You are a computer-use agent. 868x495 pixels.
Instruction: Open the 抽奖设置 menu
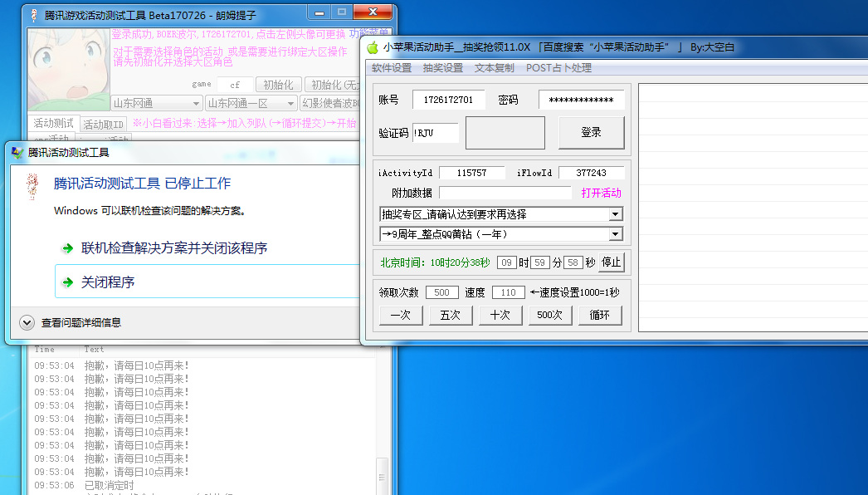tap(443, 67)
